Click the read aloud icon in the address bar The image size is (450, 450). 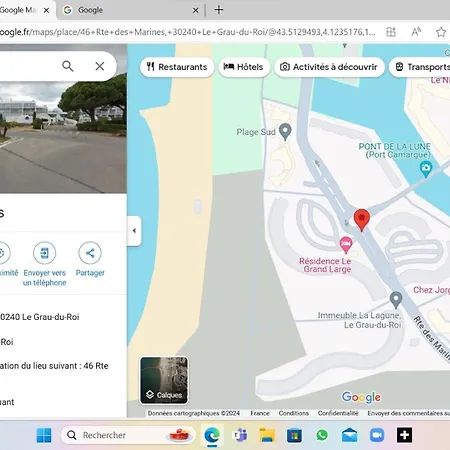coord(416,32)
